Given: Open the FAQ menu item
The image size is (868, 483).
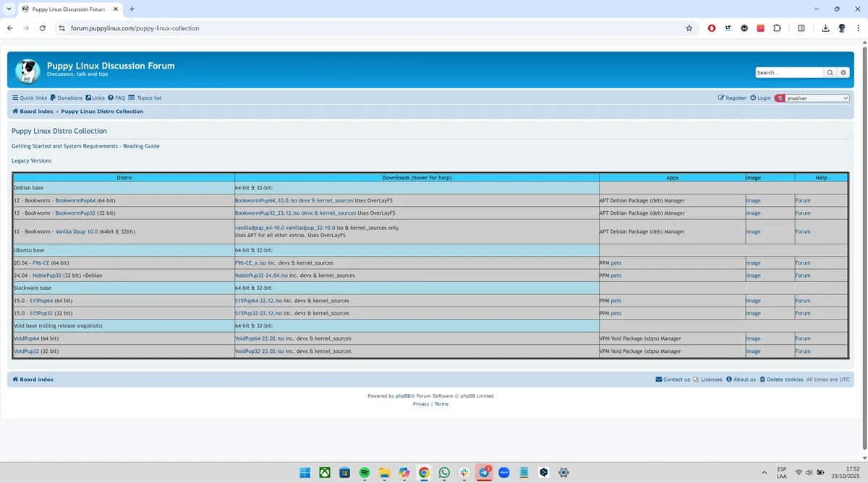Looking at the screenshot, I should (x=116, y=98).
